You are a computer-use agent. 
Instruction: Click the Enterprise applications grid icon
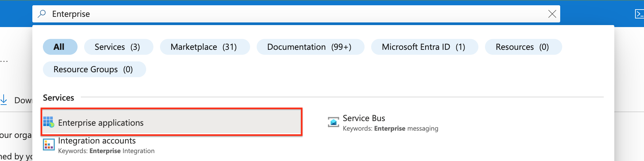pos(49,122)
